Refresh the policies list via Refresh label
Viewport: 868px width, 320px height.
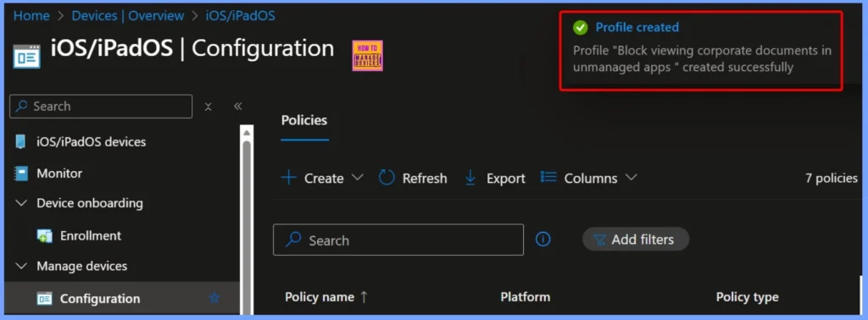[425, 179]
